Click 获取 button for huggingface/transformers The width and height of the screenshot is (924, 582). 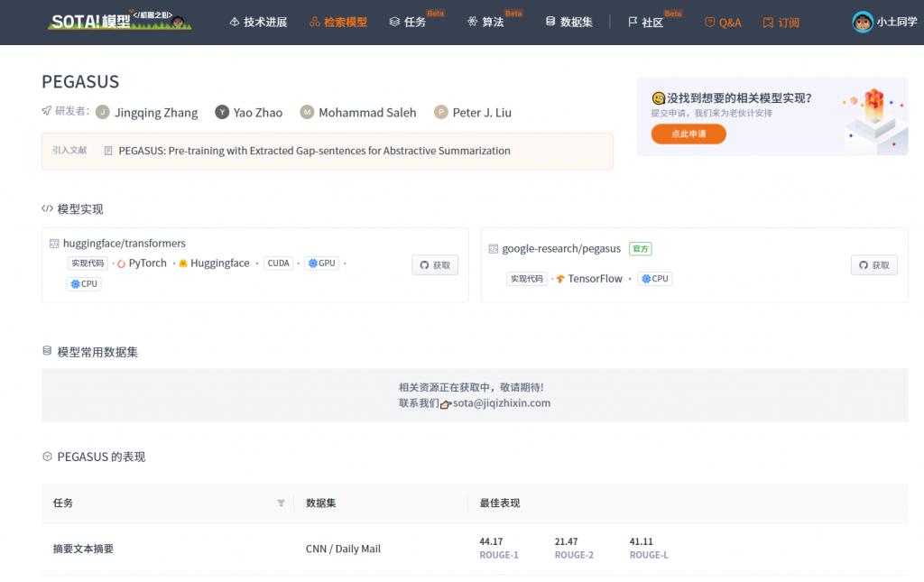(x=435, y=265)
